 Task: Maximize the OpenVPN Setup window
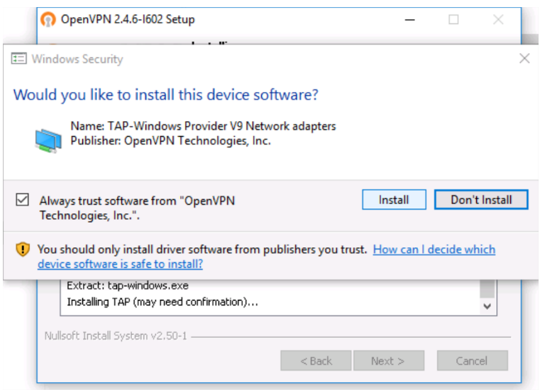tap(453, 20)
